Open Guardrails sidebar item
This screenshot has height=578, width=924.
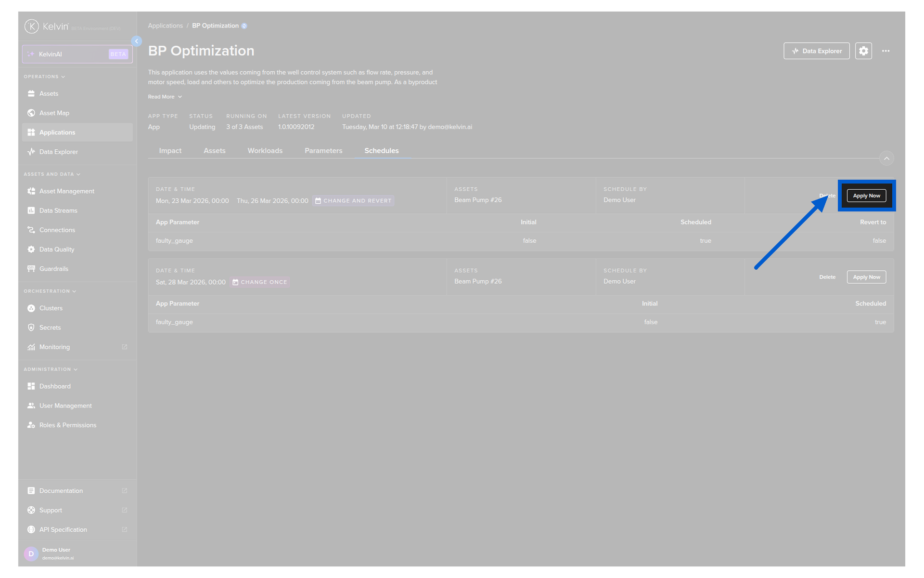[54, 269]
